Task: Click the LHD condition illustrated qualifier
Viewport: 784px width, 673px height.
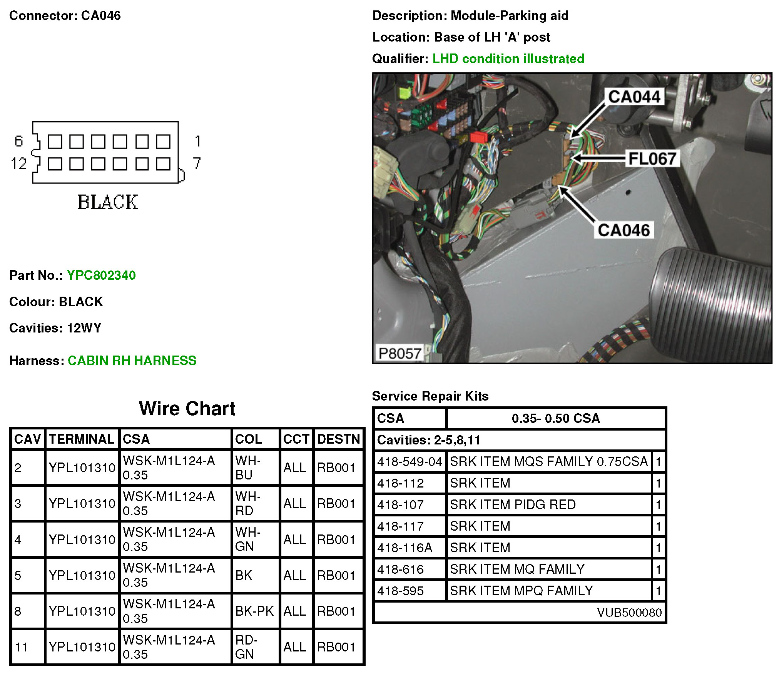Action: [508, 58]
